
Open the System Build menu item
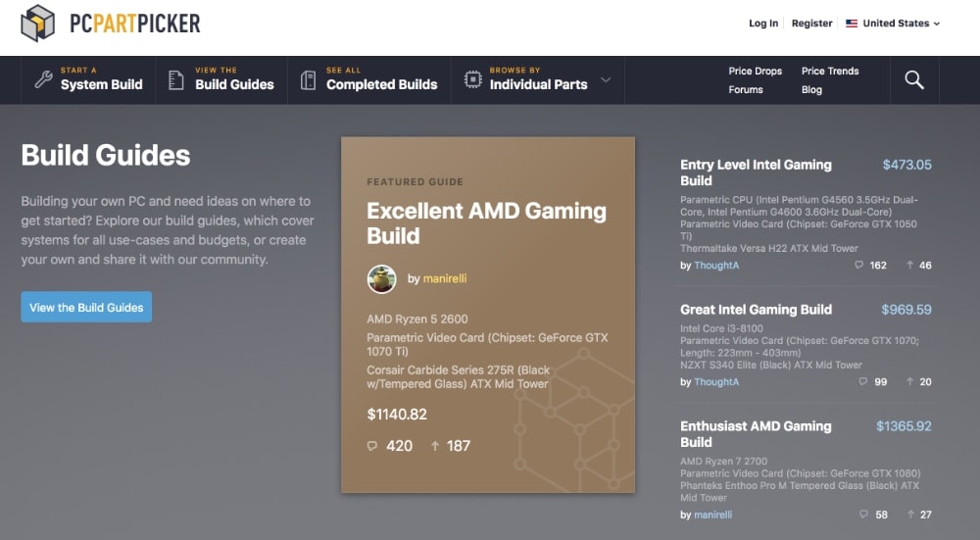pyautogui.click(x=88, y=80)
